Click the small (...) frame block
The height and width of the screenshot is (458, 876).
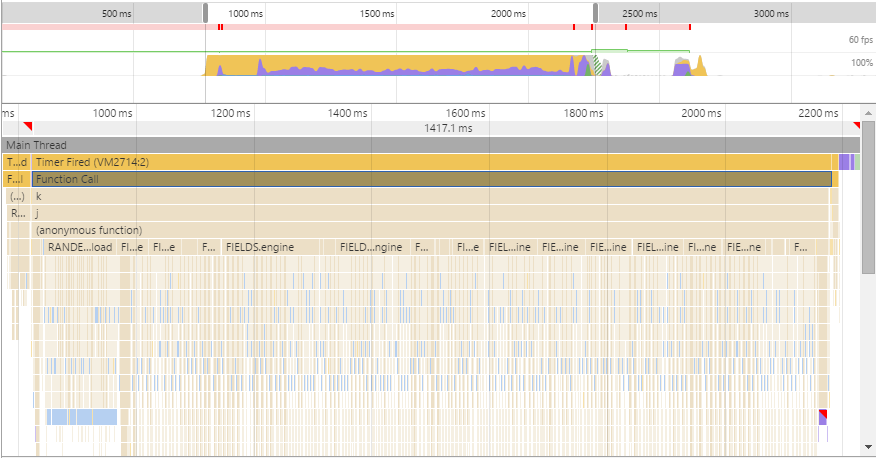click(x=18, y=196)
